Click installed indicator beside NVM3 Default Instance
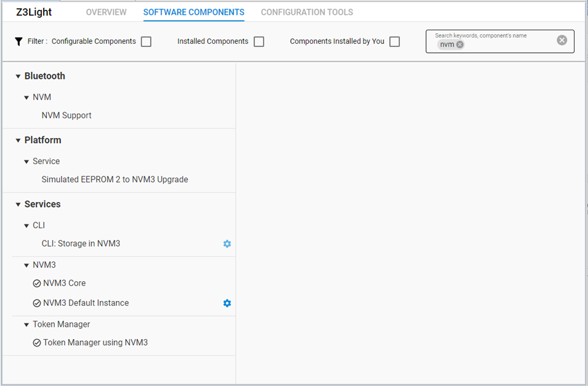The width and height of the screenshot is (588, 386). pyautogui.click(x=36, y=303)
